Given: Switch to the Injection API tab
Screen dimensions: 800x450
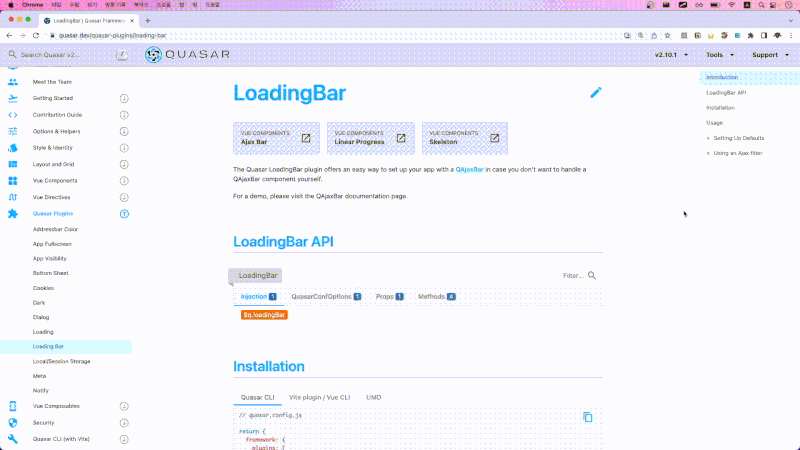Looking at the screenshot, I should [x=259, y=296].
